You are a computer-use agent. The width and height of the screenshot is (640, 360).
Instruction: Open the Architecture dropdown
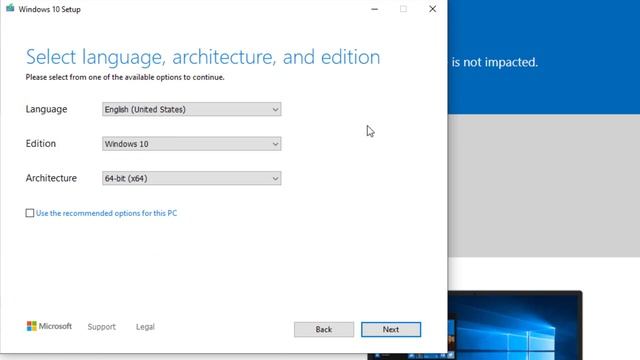coord(191,178)
